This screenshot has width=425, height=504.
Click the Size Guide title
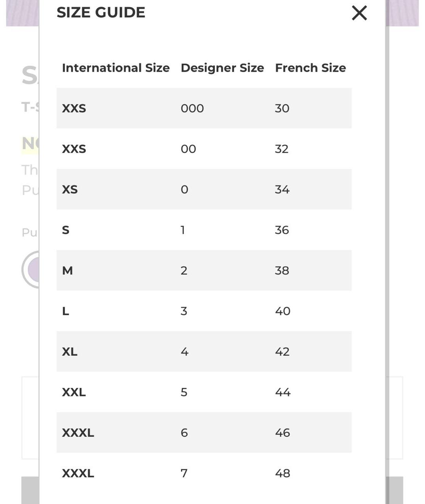coord(101,12)
